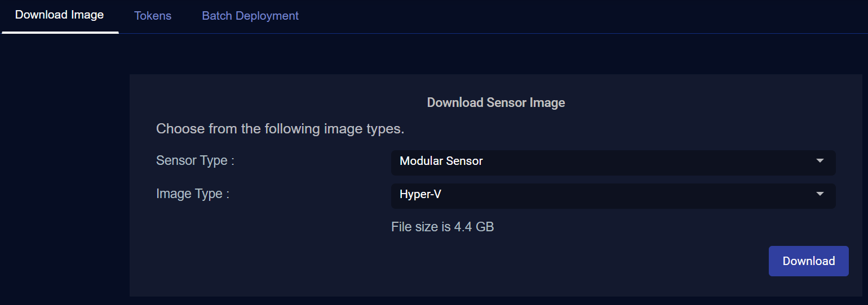Click the 'File size is 4.4 GB' text
This screenshot has width=868, height=305.
click(x=442, y=227)
